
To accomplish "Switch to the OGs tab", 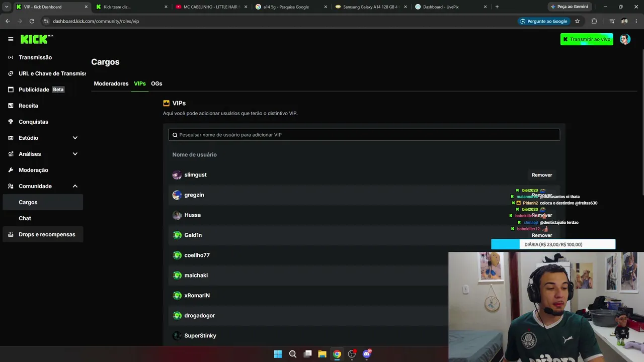I will pyautogui.click(x=156, y=83).
